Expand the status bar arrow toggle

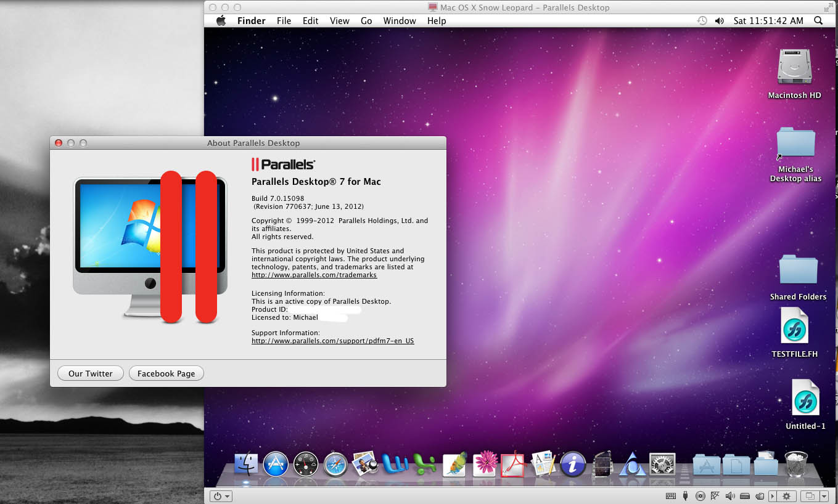click(x=773, y=496)
